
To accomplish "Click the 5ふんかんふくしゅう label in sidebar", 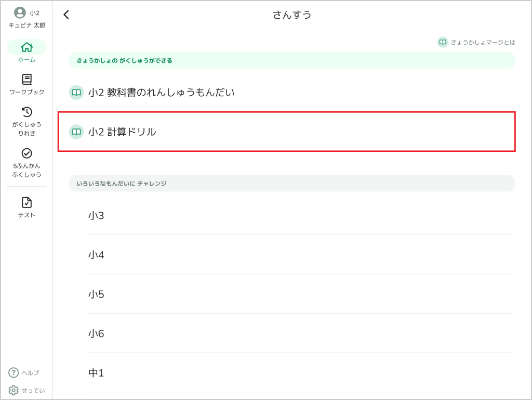I will click(27, 170).
